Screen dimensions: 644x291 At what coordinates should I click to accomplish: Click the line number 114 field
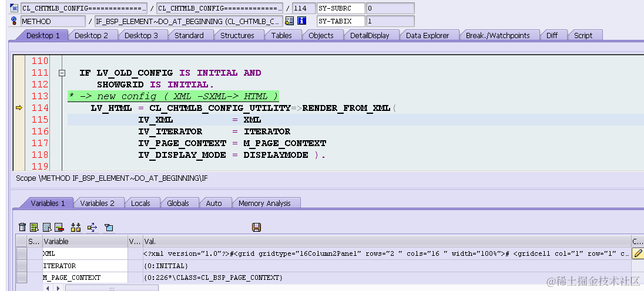tap(304, 8)
